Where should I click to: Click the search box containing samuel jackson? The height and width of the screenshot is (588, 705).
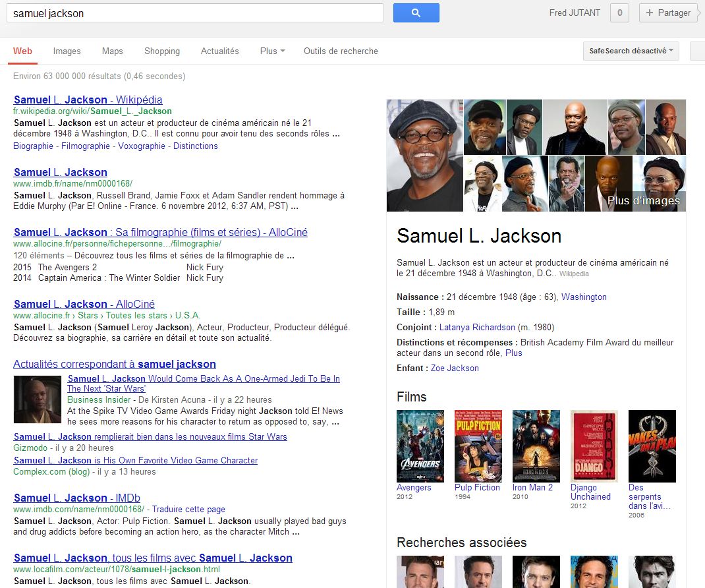tap(194, 13)
